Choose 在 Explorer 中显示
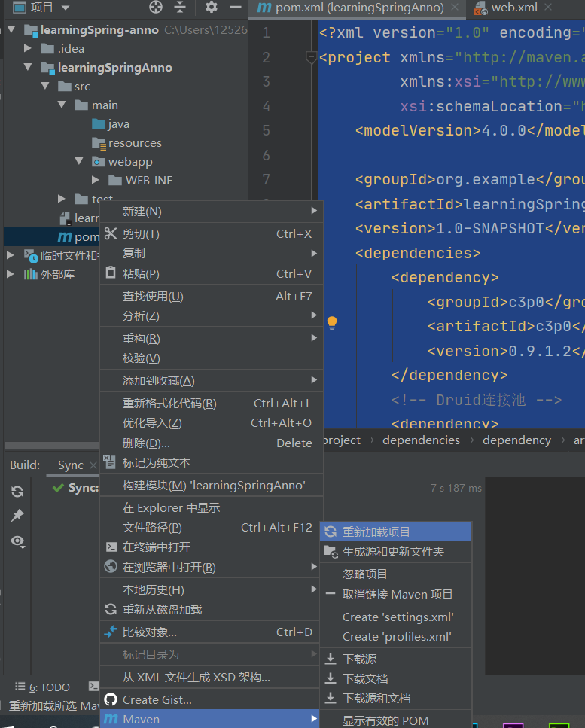The width and height of the screenshot is (585, 728). (212, 508)
